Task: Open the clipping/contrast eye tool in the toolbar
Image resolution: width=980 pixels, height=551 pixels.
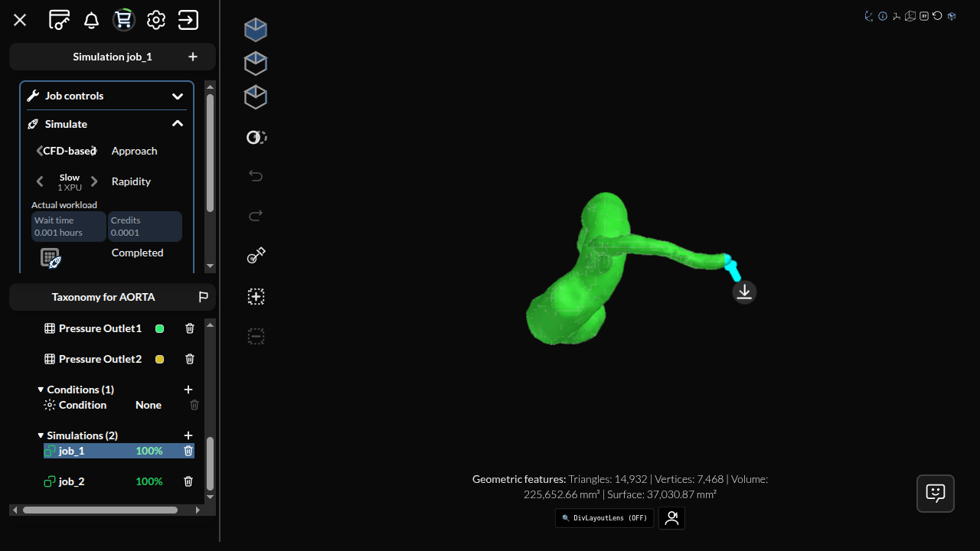Action: [x=256, y=137]
